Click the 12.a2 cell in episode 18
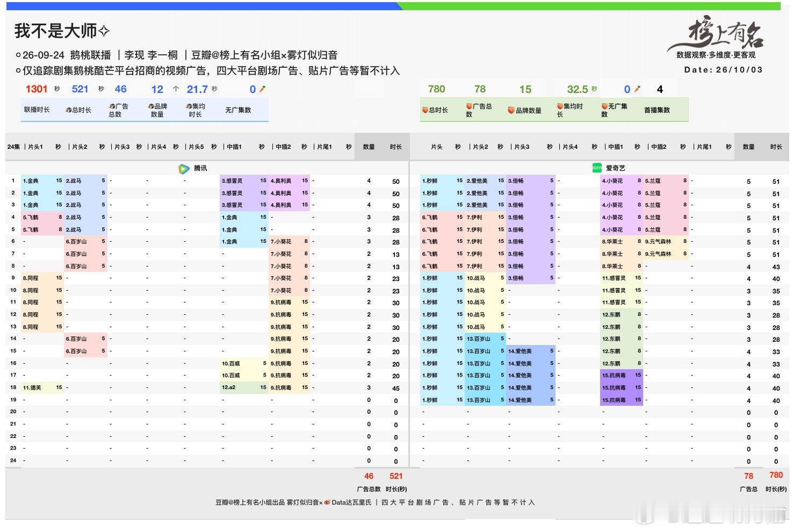The height and width of the screenshot is (532, 793). 244,387
